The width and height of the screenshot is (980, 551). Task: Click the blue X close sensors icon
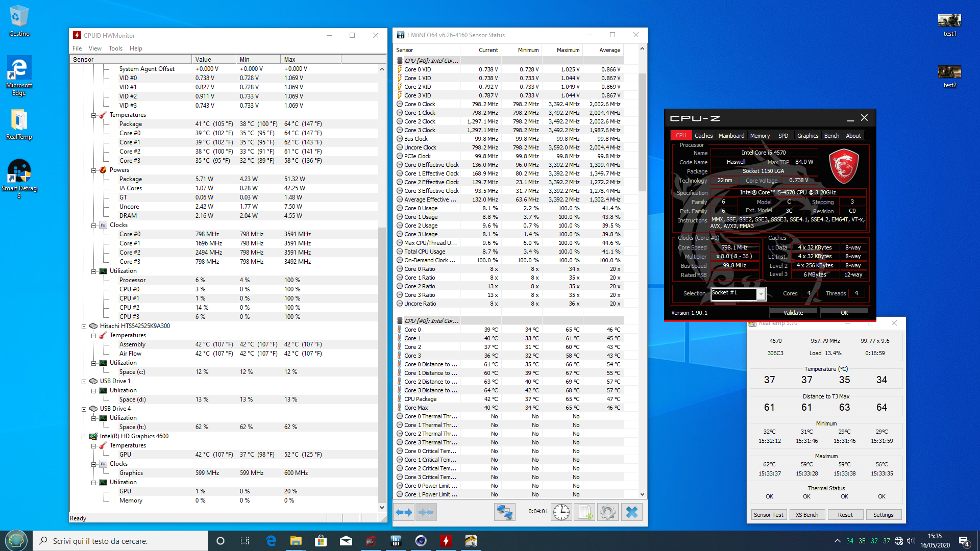tap(631, 512)
